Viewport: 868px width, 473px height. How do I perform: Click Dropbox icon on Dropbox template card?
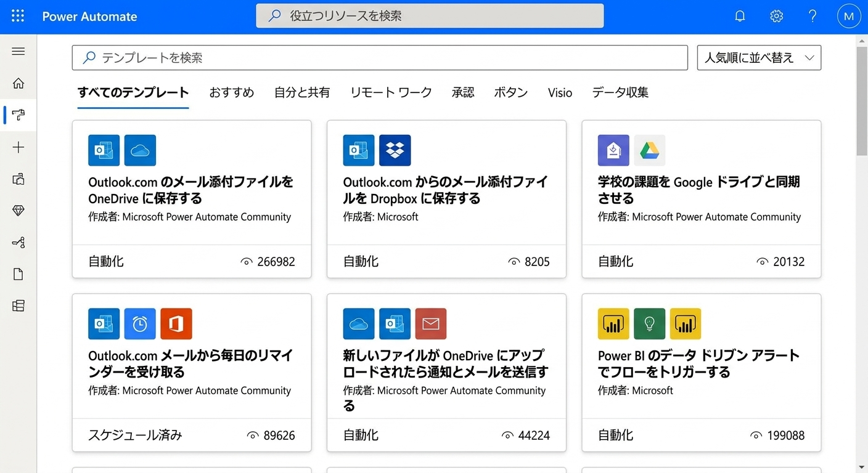pos(395,150)
